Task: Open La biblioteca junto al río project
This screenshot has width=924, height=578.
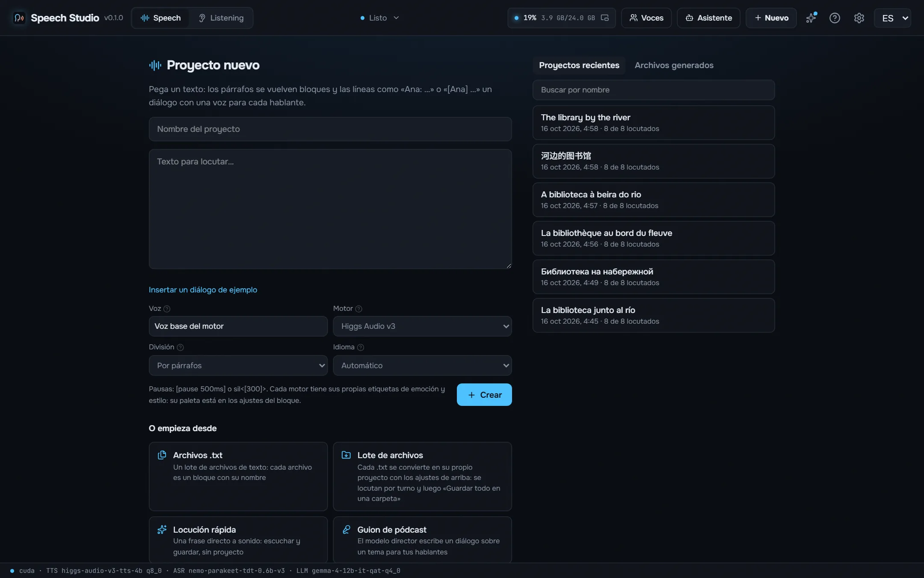Action: [x=654, y=316]
